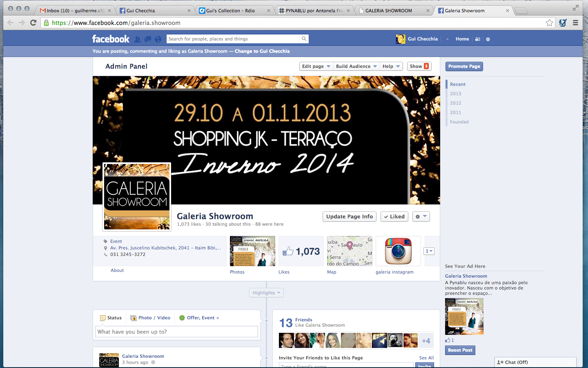Image resolution: width=588 pixels, height=368 pixels.
Task: Click See All friends link
Action: 426,358
